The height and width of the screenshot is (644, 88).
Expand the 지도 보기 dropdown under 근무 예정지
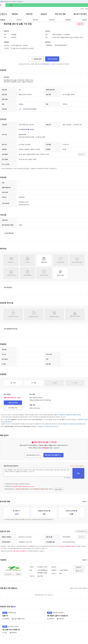click(82, 155)
